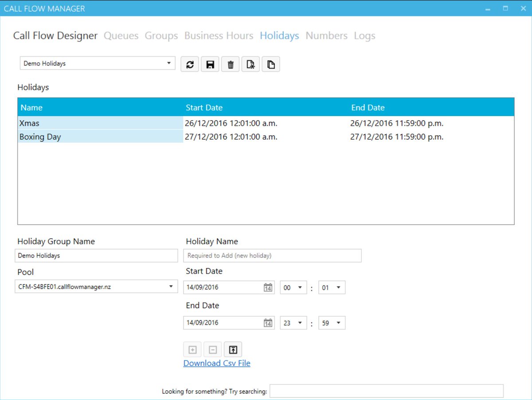
Task: Open the Start Date calendar picker
Action: click(268, 287)
